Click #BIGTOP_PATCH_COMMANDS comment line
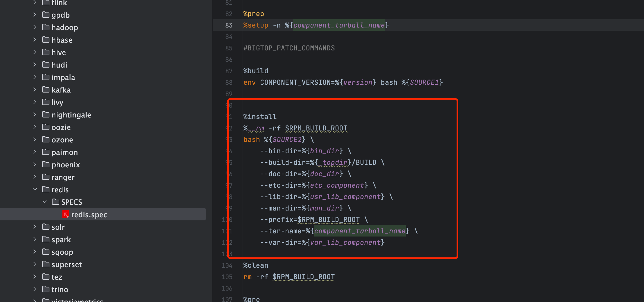The width and height of the screenshot is (644, 302). pos(289,48)
